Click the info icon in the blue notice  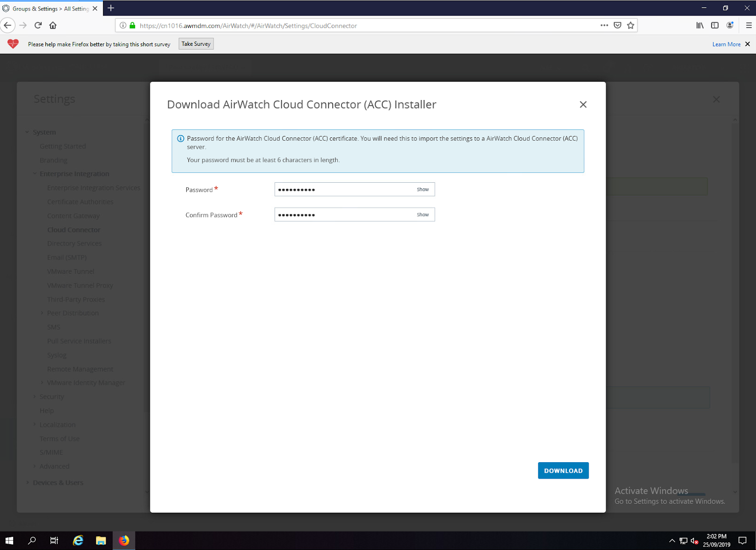click(x=180, y=139)
